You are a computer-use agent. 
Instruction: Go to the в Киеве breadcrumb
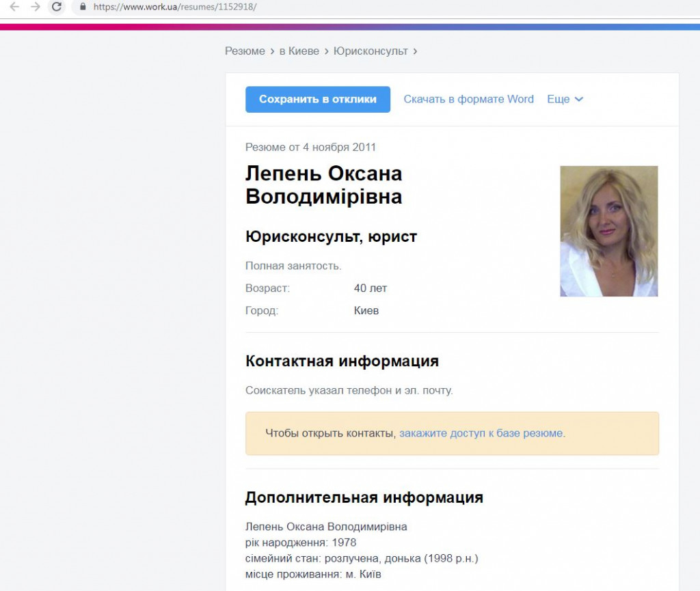coord(299,51)
